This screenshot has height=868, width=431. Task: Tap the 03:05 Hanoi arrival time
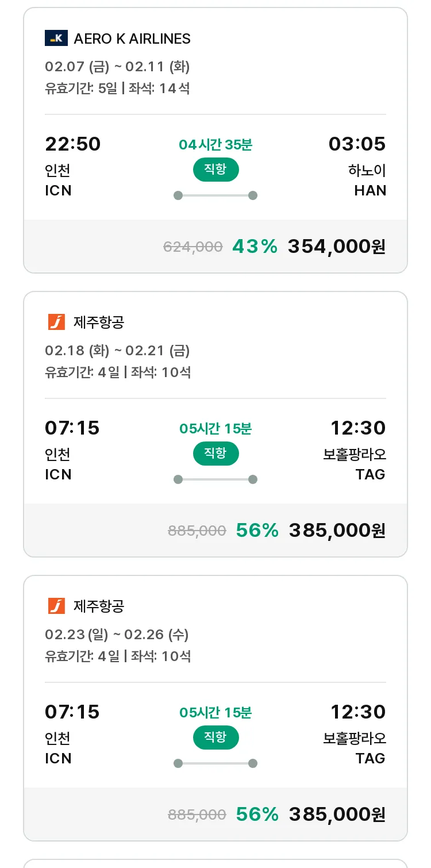(x=357, y=144)
